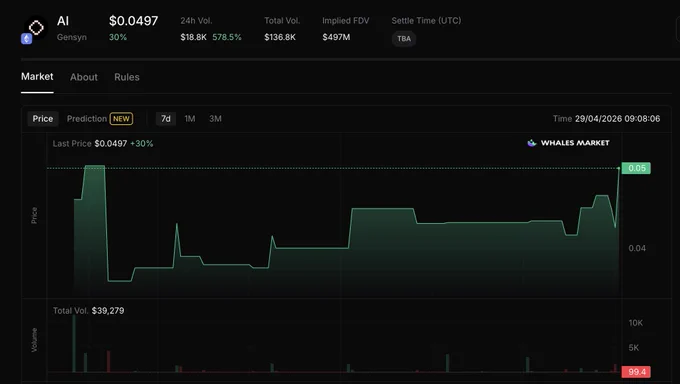
Task: Click the $136.8K total volume value
Action: pyautogui.click(x=280, y=37)
